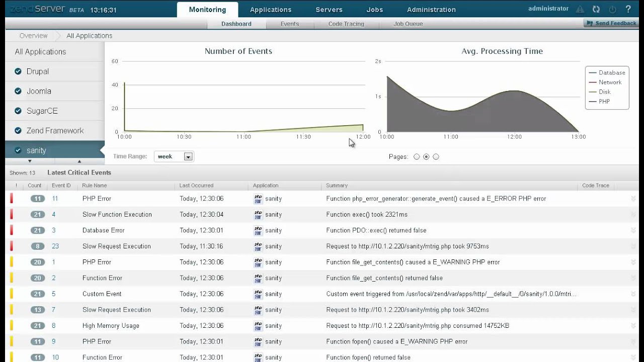644x362 pixels.
Task: Click yellow severity marker of High Memory Usage row
Action: click(x=12, y=326)
